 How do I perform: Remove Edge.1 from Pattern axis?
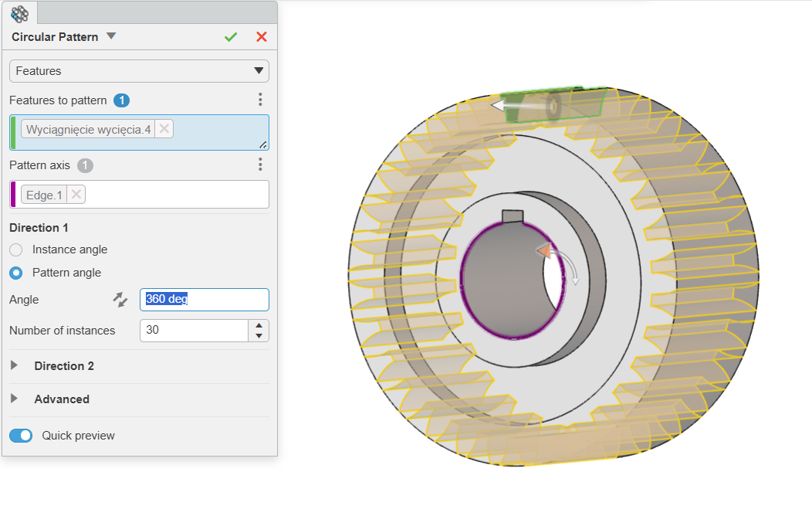coord(76,195)
